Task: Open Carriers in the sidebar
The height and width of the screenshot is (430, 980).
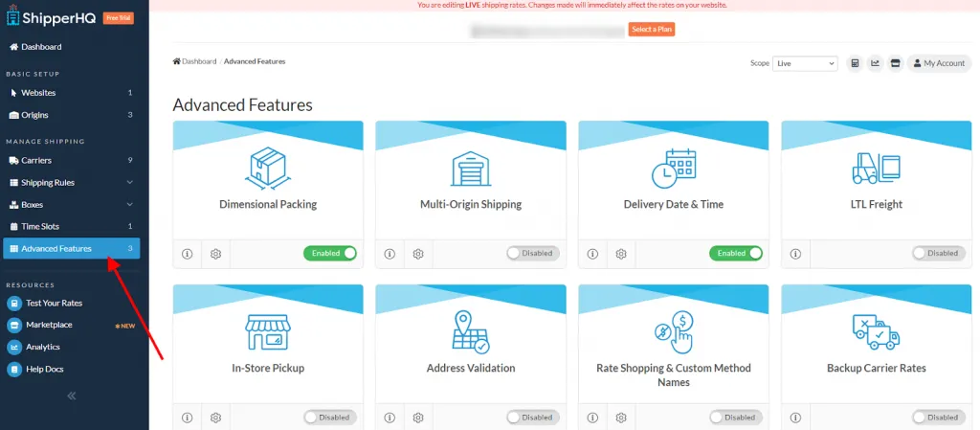Action: pos(71,160)
